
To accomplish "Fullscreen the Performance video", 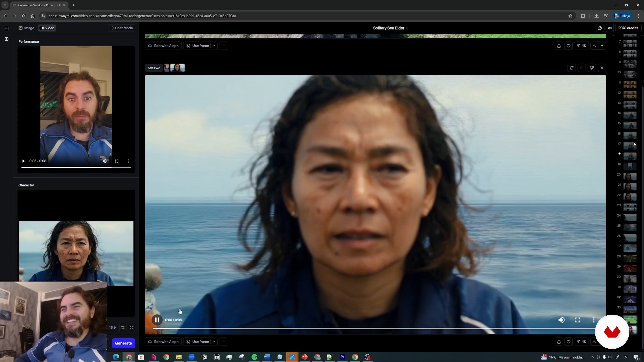I will 117,161.
